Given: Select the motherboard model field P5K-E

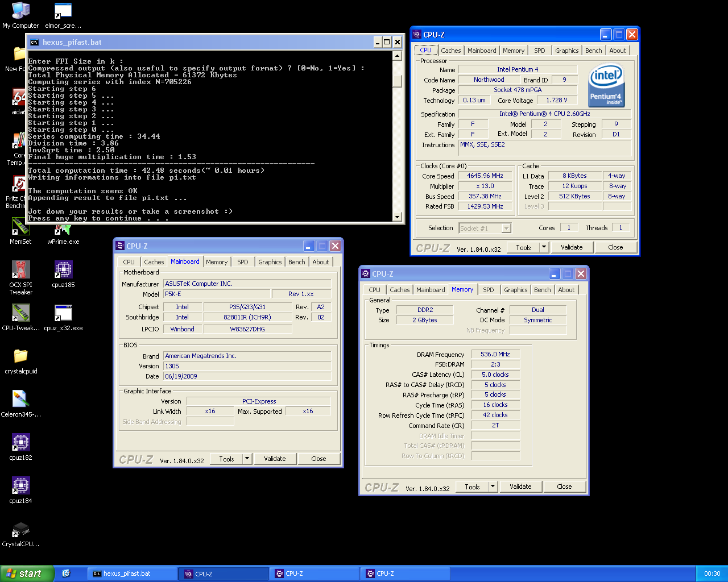Looking at the screenshot, I should pos(217,294).
